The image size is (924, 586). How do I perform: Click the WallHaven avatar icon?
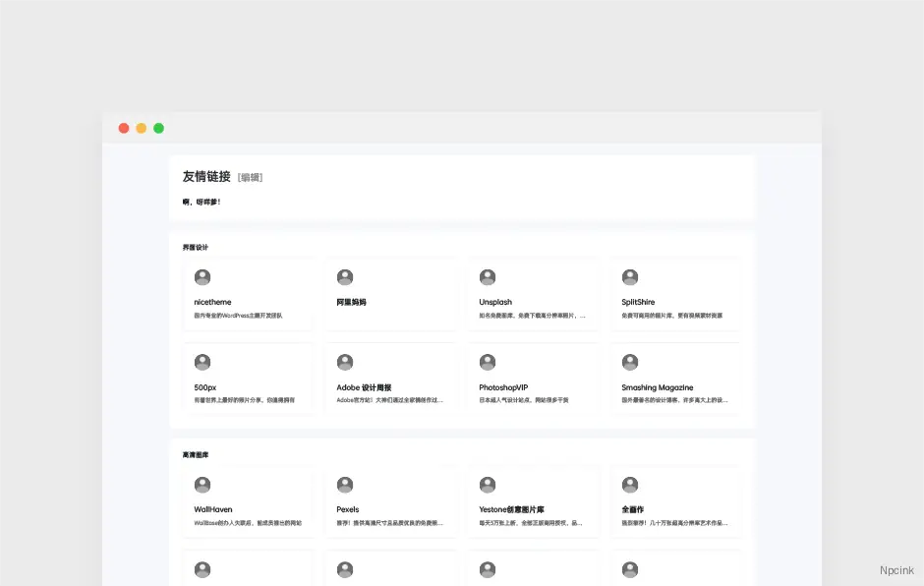click(202, 485)
